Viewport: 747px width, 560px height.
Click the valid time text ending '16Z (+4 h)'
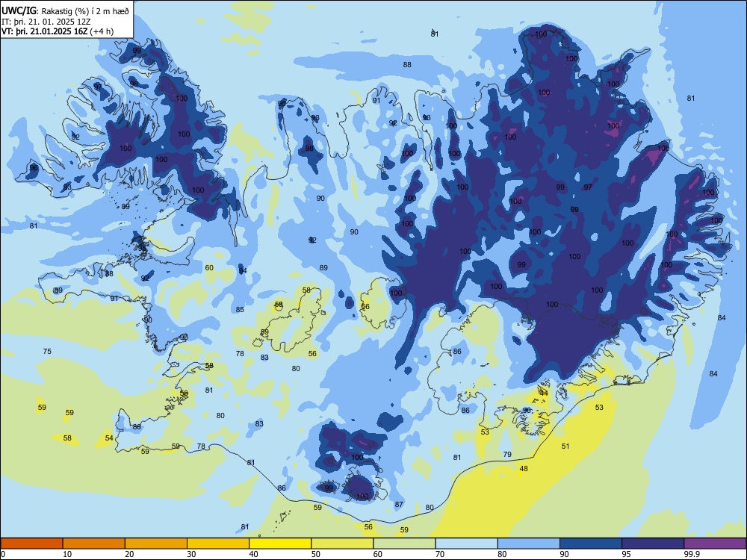[x=58, y=31]
